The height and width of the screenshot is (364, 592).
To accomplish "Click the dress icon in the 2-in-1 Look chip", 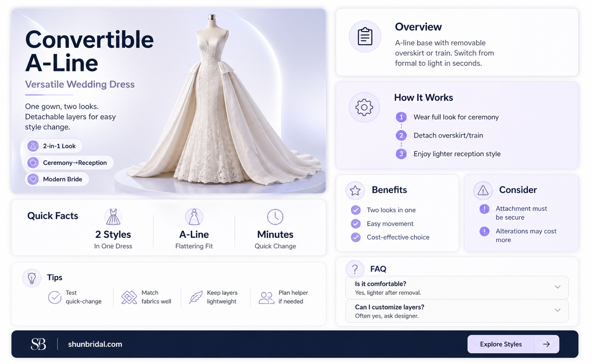I will [33, 146].
